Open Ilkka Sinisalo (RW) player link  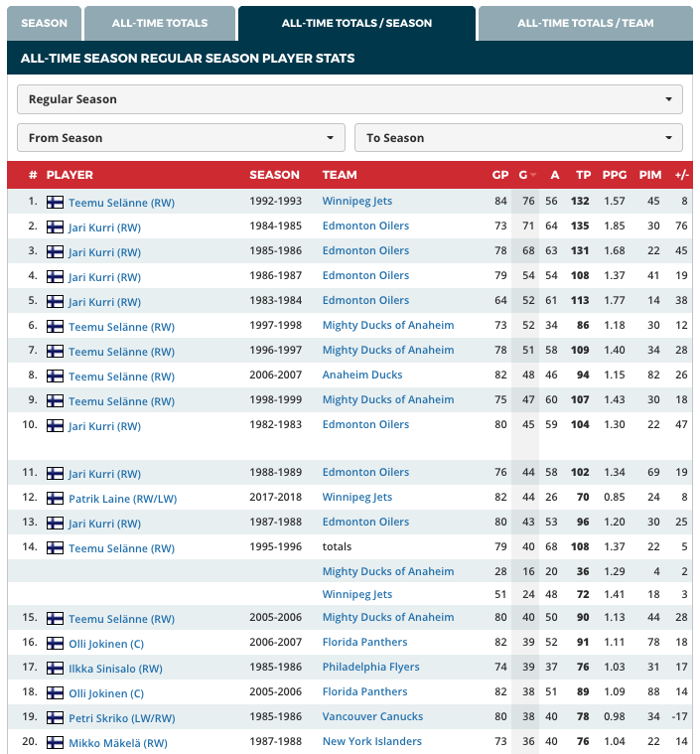coord(115,669)
